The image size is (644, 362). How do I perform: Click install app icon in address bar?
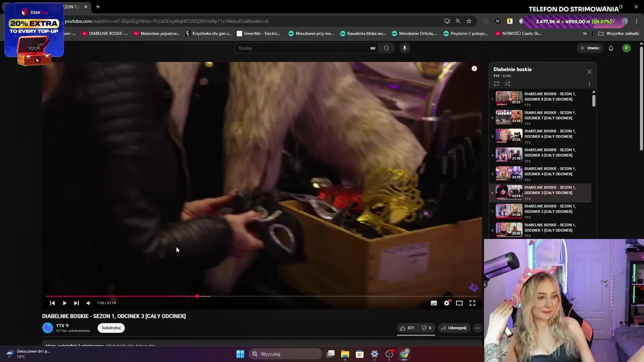pyautogui.click(x=447, y=21)
